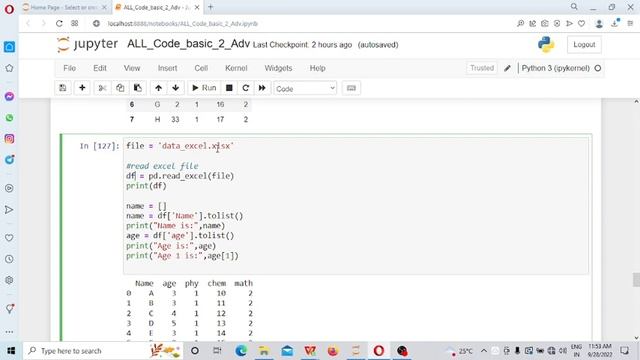Image resolution: width=640 pixels, height=360 pixels.
Task: Rename notebook title ALL_Code_basic_2_Adv
Action: [x=188, y=44]
